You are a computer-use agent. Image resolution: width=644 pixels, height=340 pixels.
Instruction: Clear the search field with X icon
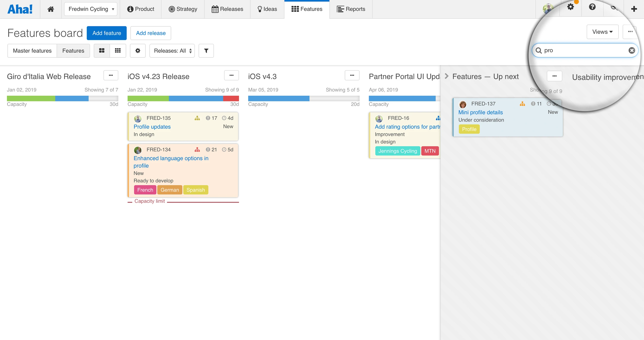point(632,51)
